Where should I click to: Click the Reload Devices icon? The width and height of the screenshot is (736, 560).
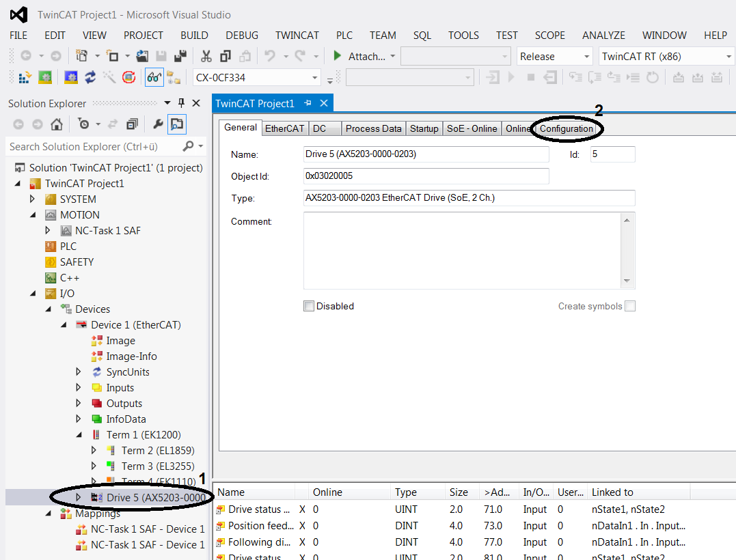click(90, 77)
